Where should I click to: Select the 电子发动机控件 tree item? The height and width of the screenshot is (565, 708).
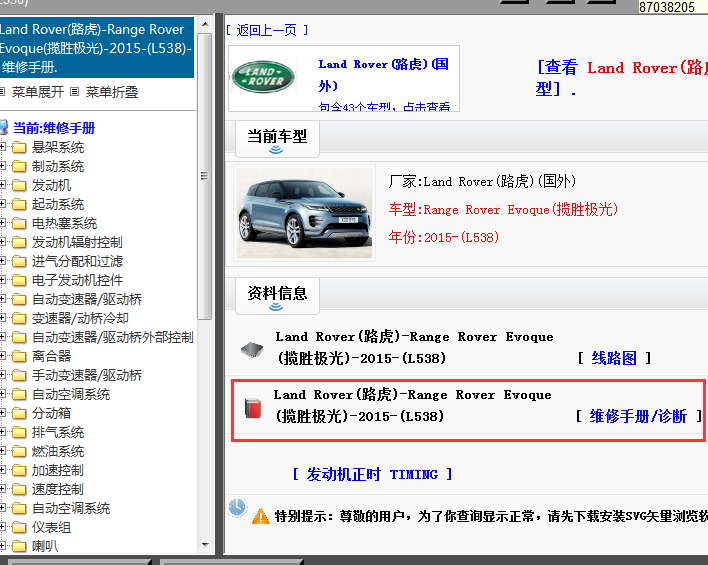coord(77,280)
